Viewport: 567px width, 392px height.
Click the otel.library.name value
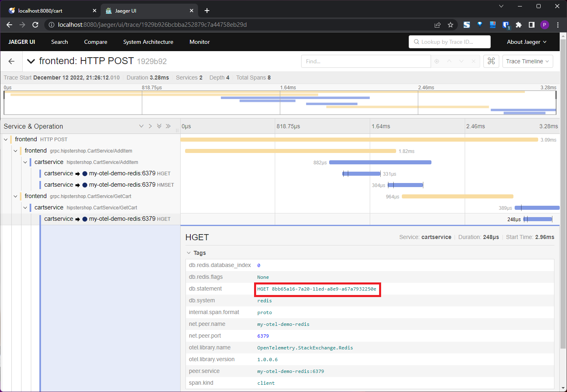point(305,348)
